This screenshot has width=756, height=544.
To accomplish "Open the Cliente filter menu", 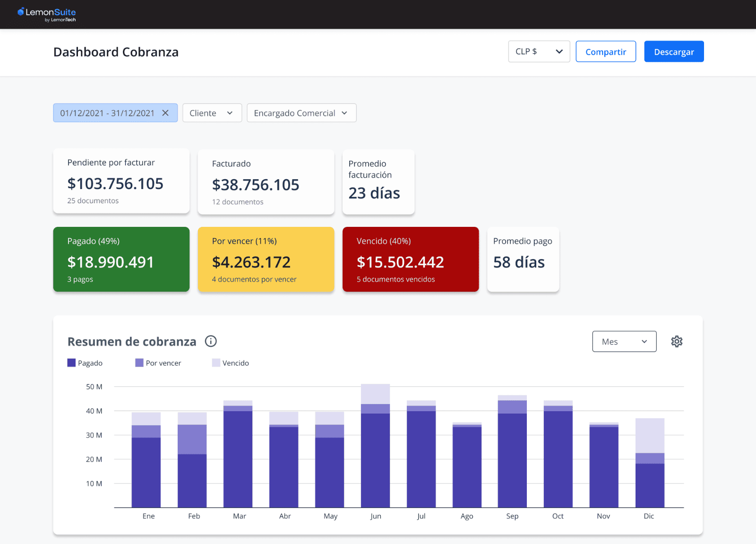I will (212, 113).
